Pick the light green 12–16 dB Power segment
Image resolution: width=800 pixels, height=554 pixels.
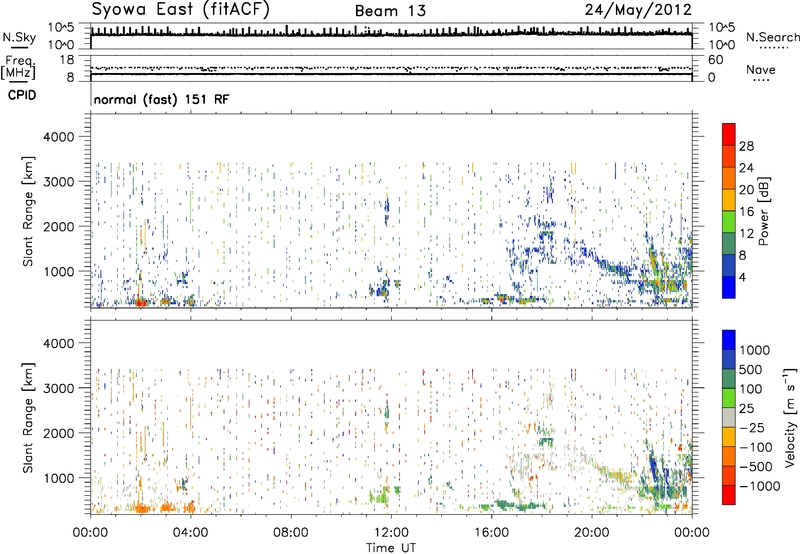coord(729,221)
